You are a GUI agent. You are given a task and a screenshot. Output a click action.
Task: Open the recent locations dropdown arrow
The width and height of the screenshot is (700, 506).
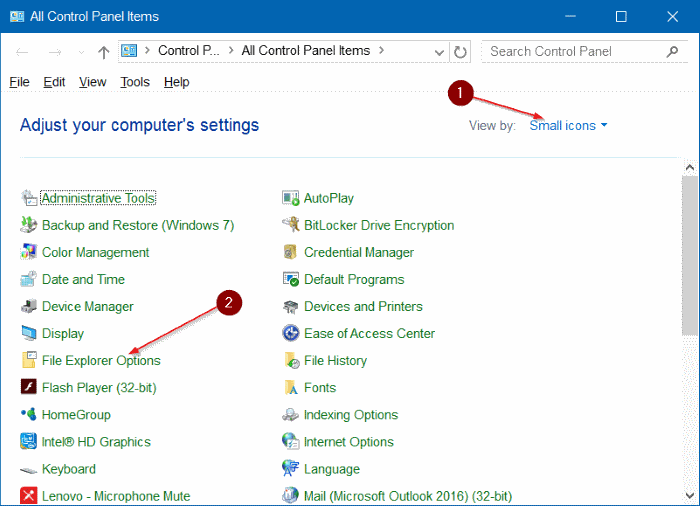click(x=81, y=52)
